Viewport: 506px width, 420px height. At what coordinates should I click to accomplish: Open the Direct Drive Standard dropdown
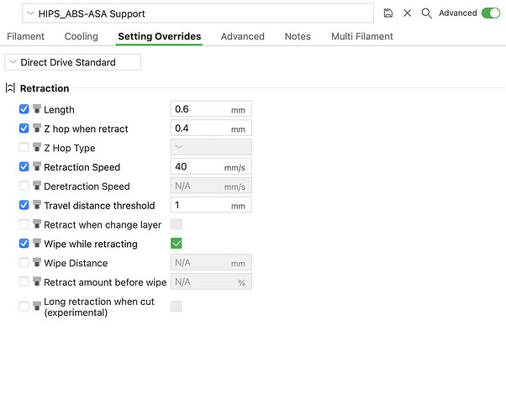72,62
